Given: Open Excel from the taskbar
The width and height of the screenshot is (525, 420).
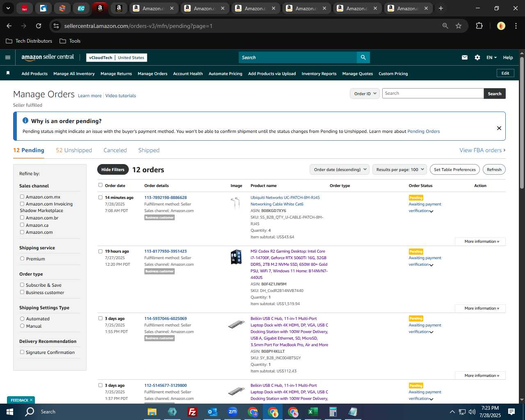Looking at the screenshot, I should pyautogui.click(x=313, y=412).
